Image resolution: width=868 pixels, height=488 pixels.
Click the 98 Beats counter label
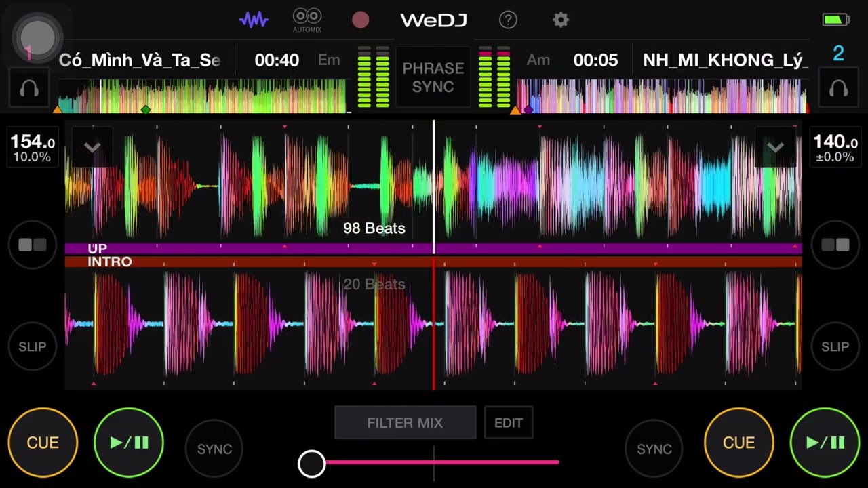tap(374, 228)
